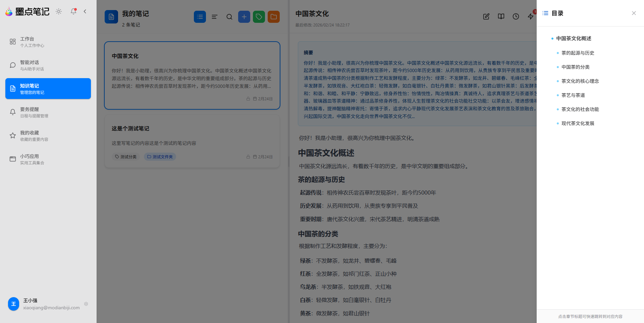Open reading mode with the book icon
Viewport: 644px width, 323px height.
pos(501,16)
